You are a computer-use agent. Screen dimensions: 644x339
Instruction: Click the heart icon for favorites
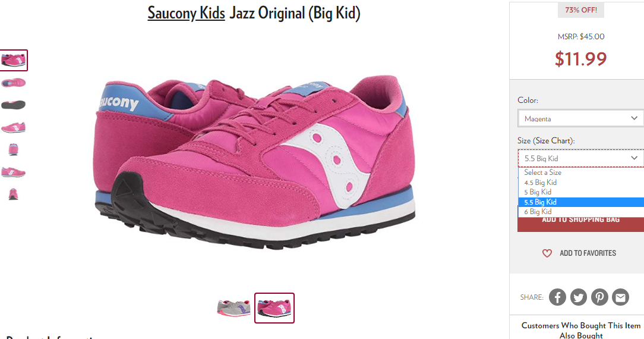547,253
